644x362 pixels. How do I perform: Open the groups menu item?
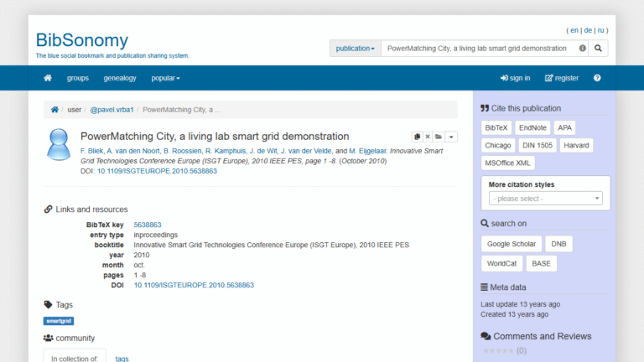pos(78,78)
